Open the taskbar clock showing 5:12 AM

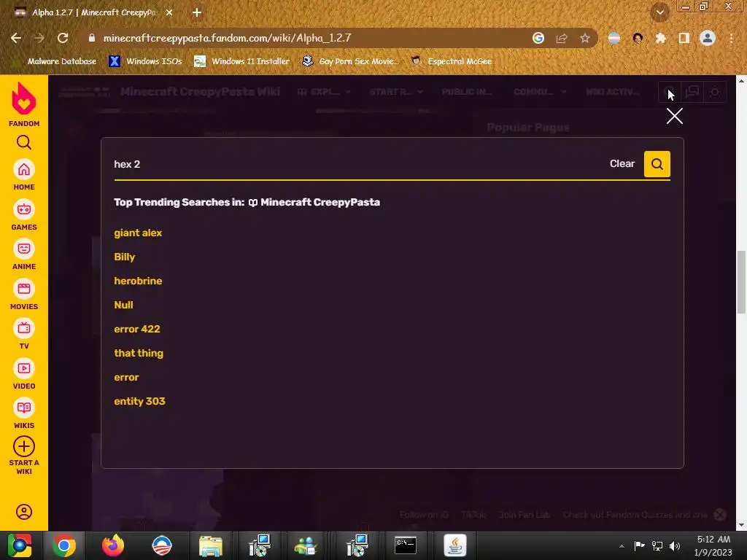pos(713,545)
